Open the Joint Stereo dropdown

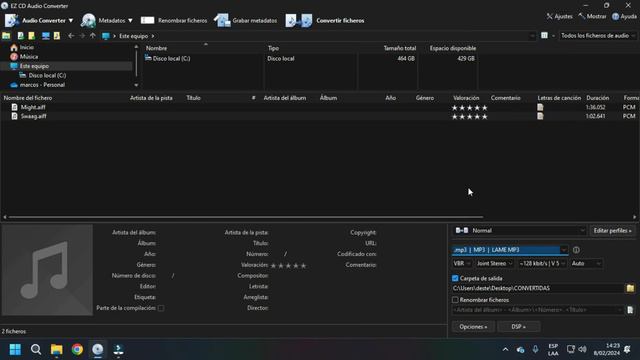(494, 264)
